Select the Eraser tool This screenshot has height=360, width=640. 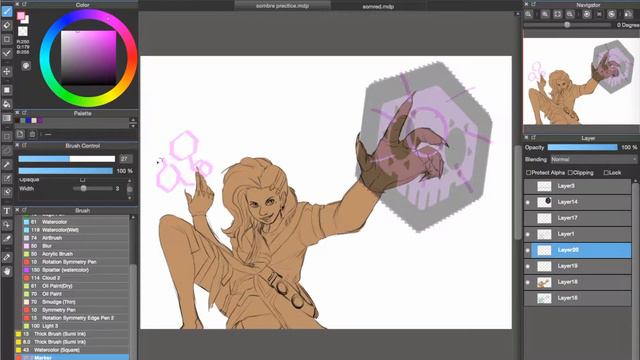[x=7, y=25]
